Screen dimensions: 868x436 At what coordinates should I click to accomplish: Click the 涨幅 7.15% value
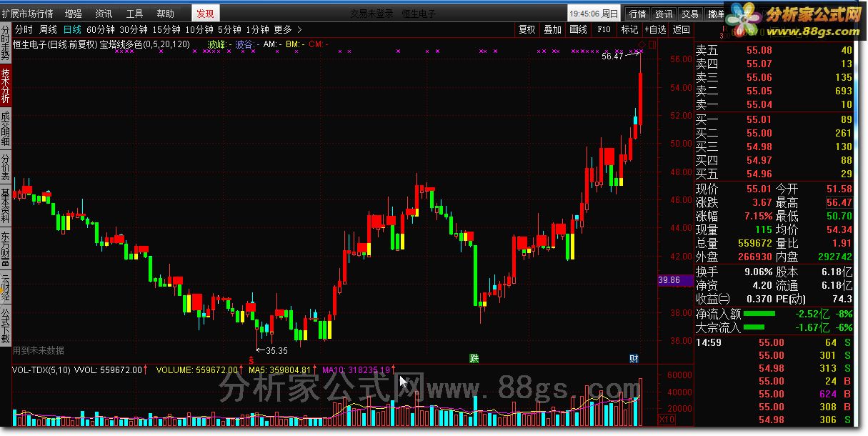point(757,216)
